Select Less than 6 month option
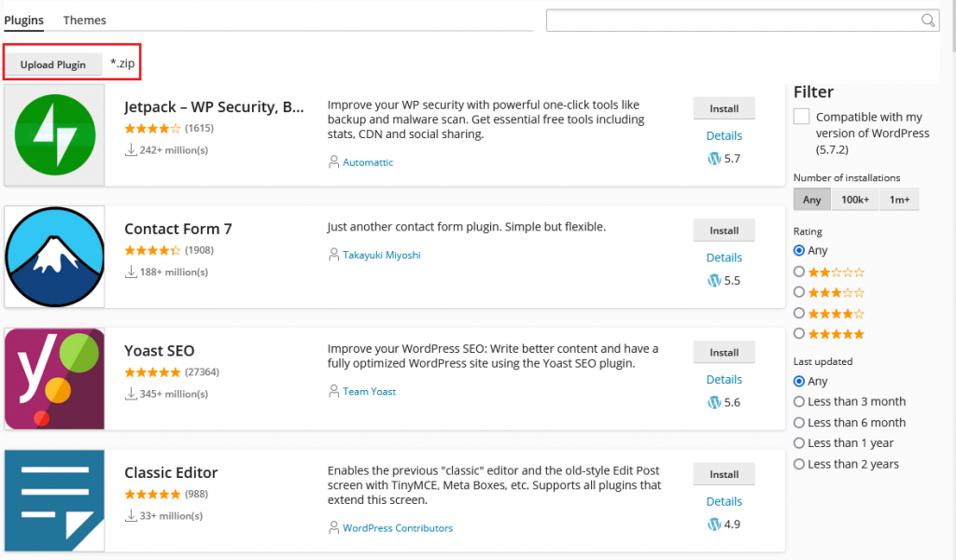Viewport: 956px width, 560px height. (x=799, y=422)
